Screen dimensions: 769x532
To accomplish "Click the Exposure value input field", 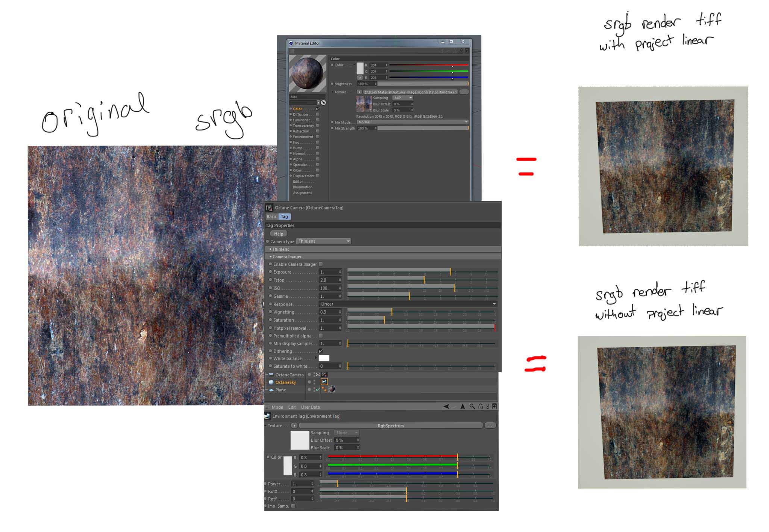I will click(328, 272).
